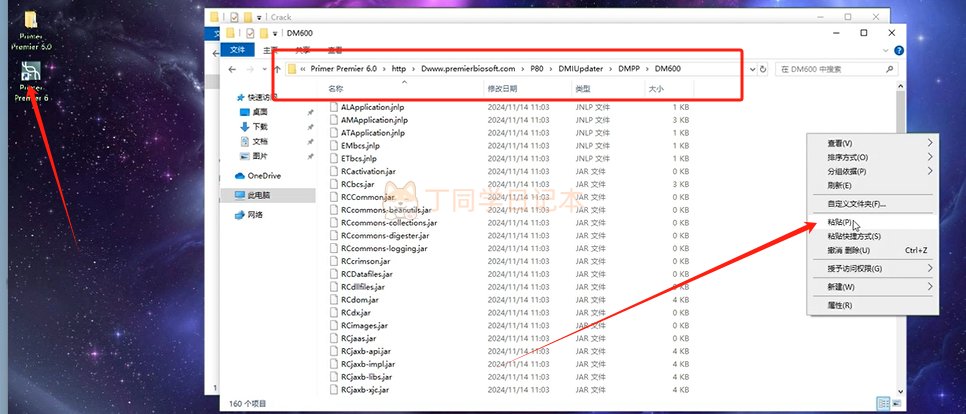Refresh the DM600 folder via address bar icon
The height and width of the screenshot is (414, 966).
764,69
